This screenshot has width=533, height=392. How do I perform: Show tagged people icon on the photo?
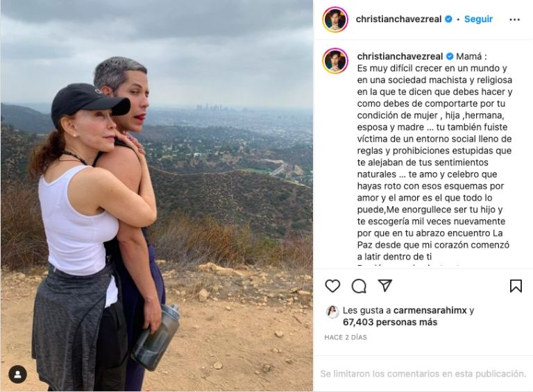click(x=17, y=375)
